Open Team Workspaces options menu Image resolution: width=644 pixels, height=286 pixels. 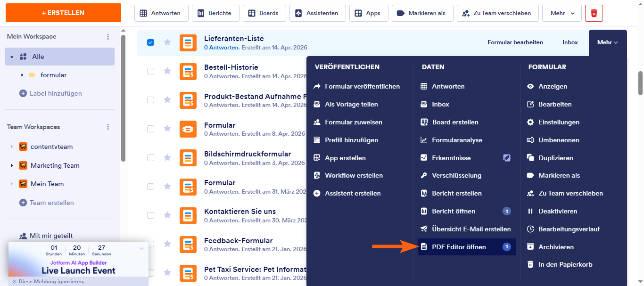(108, 127)
